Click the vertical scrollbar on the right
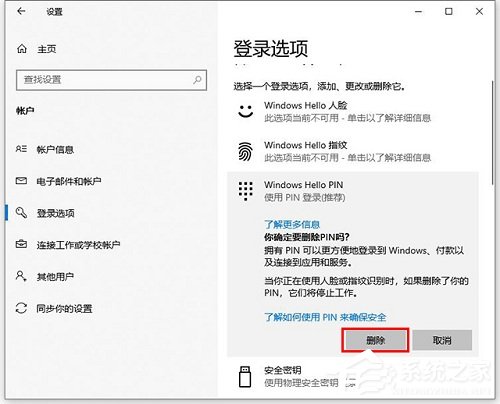Viewport: 500px width, 404px height. [x=492, y=133]
